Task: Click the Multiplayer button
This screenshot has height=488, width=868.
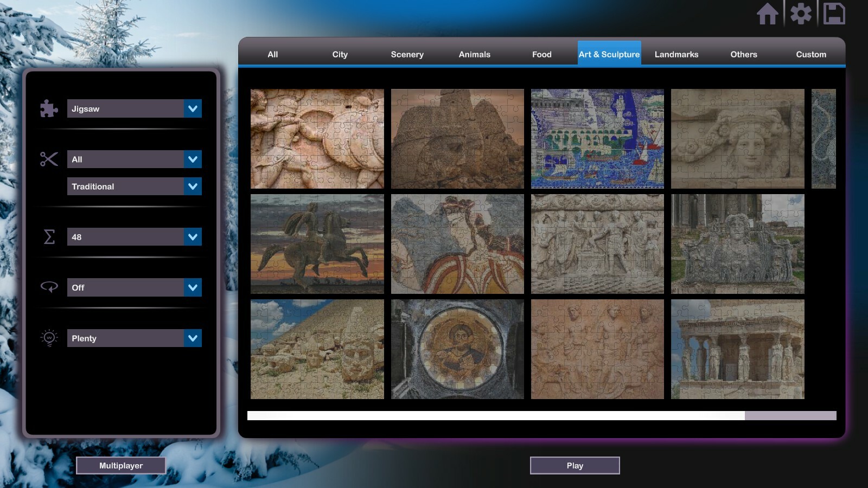Action: coord(121,465)
